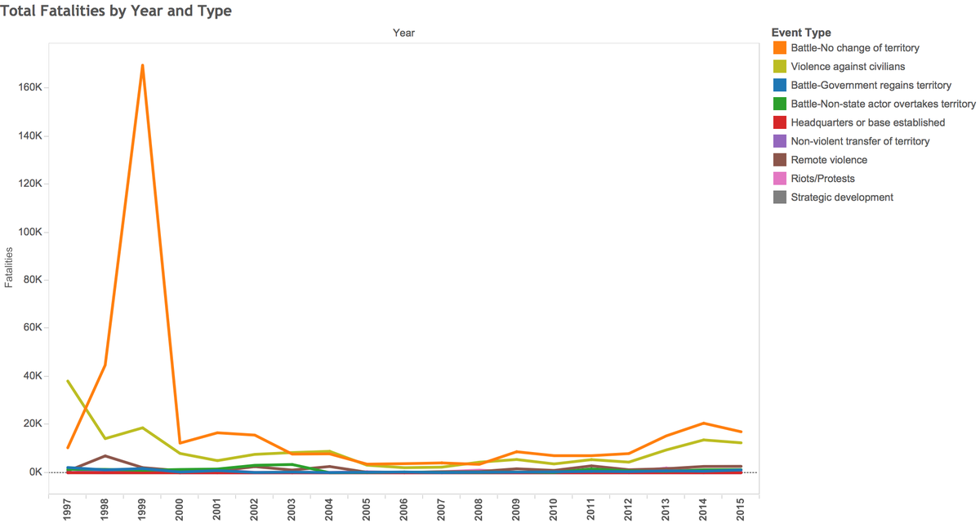Screen dimensions: 980x523
Task: Click the Event Type legend title
Action: (801, 33)
